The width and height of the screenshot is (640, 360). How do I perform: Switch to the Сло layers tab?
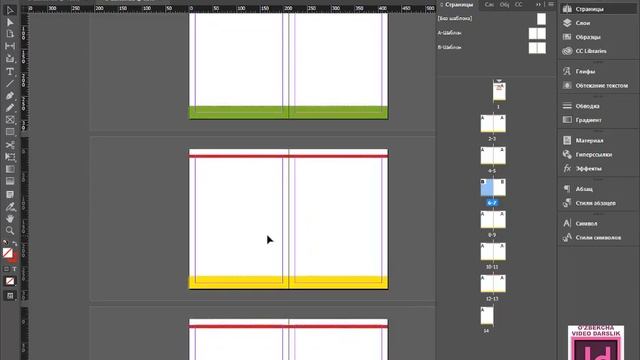[489, 5]
